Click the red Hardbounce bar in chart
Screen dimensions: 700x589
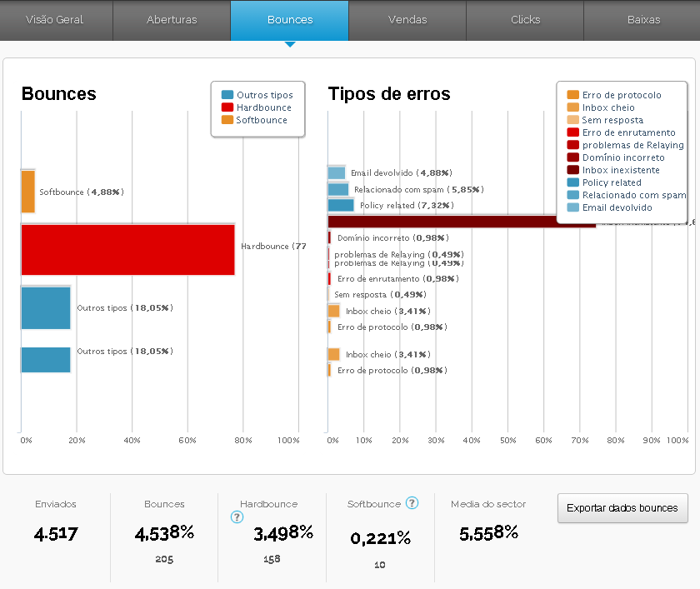coord(127,249)
